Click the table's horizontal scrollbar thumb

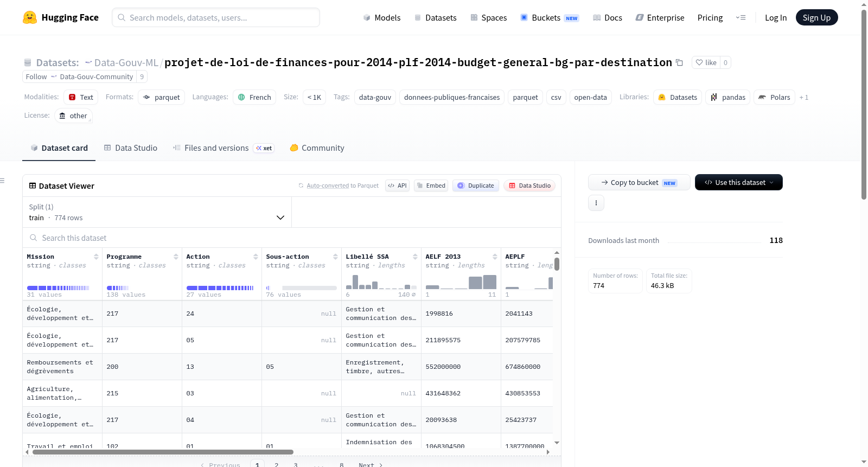click(x=163, y=452)
